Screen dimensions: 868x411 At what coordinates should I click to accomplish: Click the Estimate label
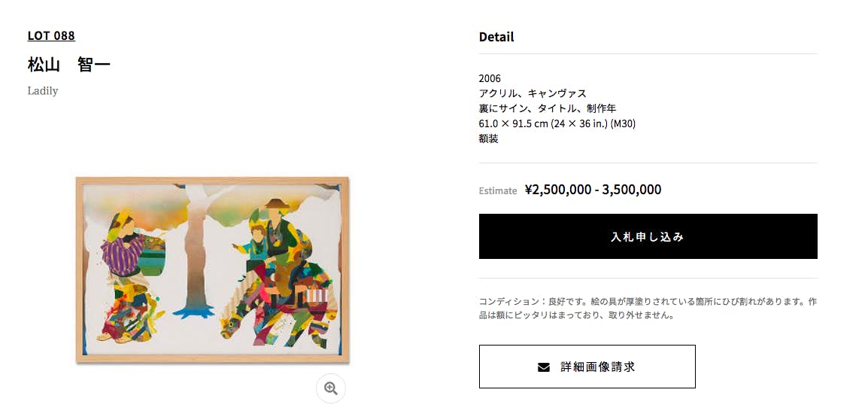[498, 191]
